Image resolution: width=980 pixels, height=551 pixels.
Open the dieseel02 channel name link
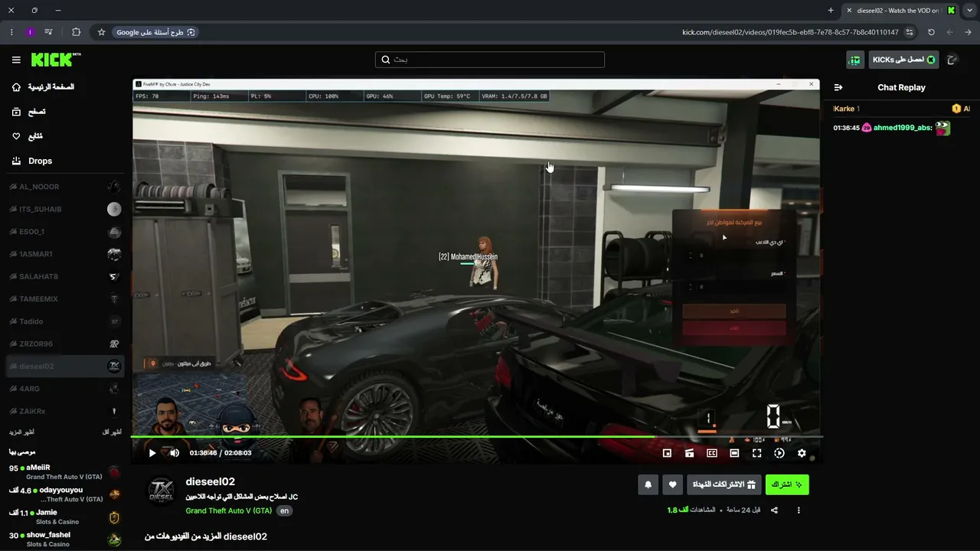[210, 481]
